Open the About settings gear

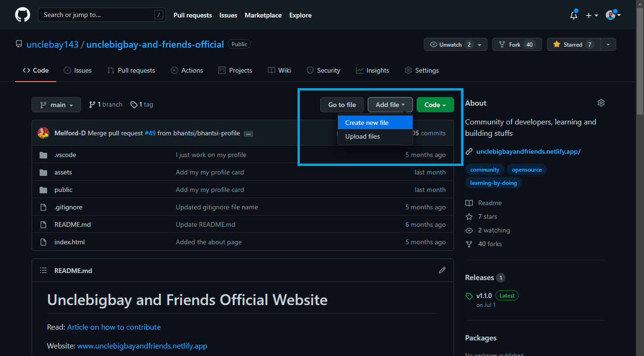point(601,103)
